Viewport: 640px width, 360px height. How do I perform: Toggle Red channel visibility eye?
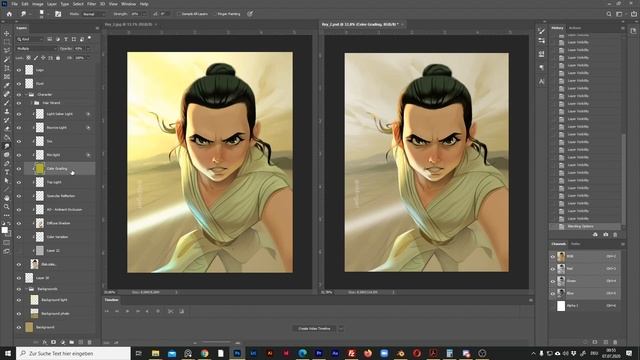553,269
